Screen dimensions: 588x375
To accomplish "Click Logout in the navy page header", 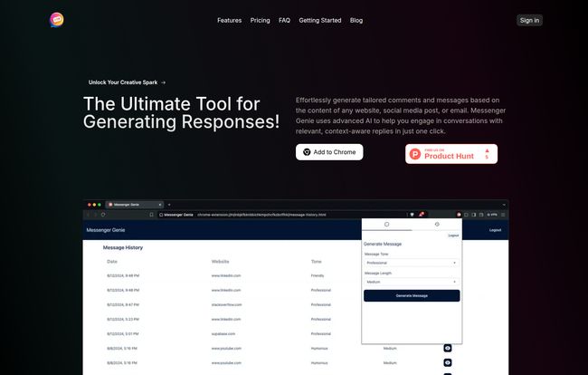I will tap(495, 230).
